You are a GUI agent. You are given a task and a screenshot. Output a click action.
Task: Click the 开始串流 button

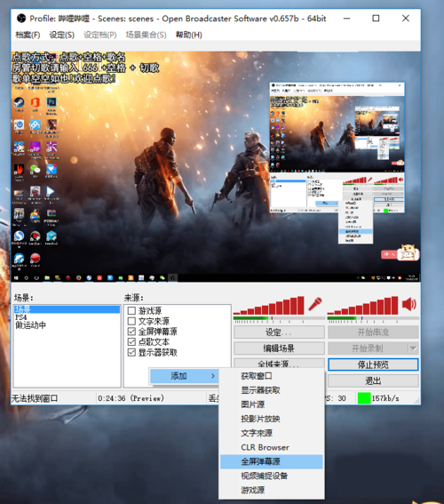click(373, 332)
